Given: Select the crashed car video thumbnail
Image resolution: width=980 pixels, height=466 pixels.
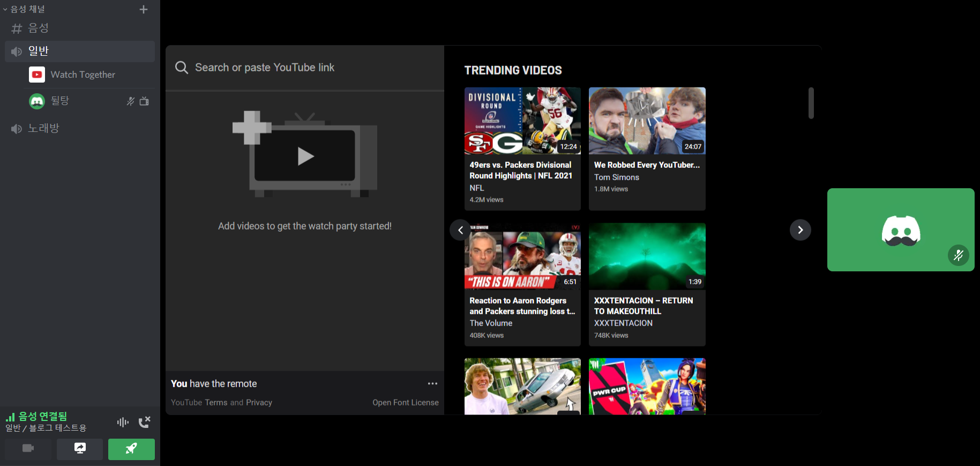Looking at the screenshot, I should tap(522, 386).
